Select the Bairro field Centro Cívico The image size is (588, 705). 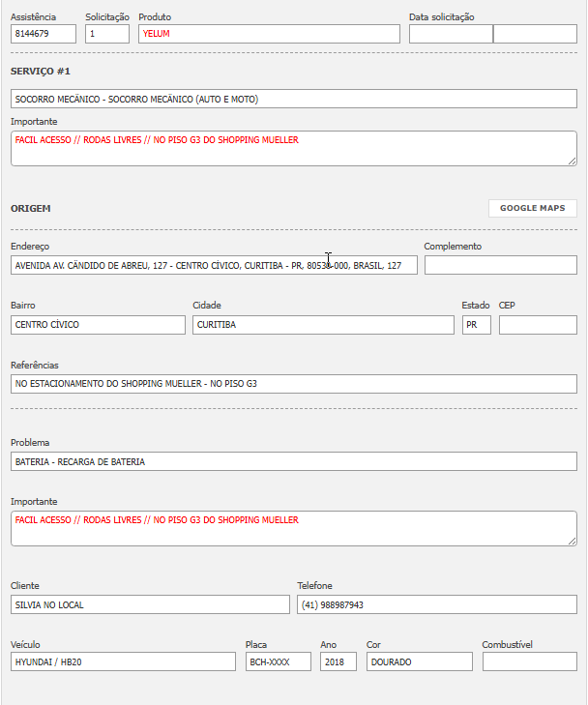98,325
